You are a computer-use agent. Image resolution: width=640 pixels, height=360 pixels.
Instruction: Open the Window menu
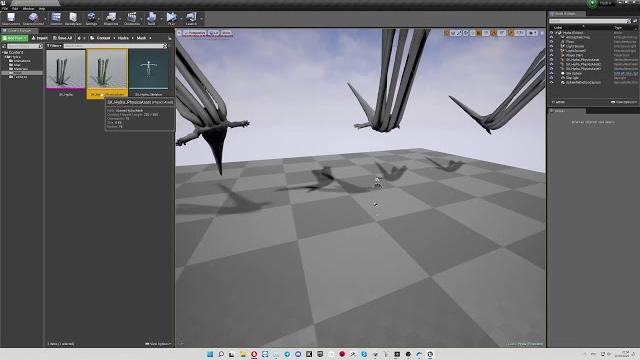[29, 8]
